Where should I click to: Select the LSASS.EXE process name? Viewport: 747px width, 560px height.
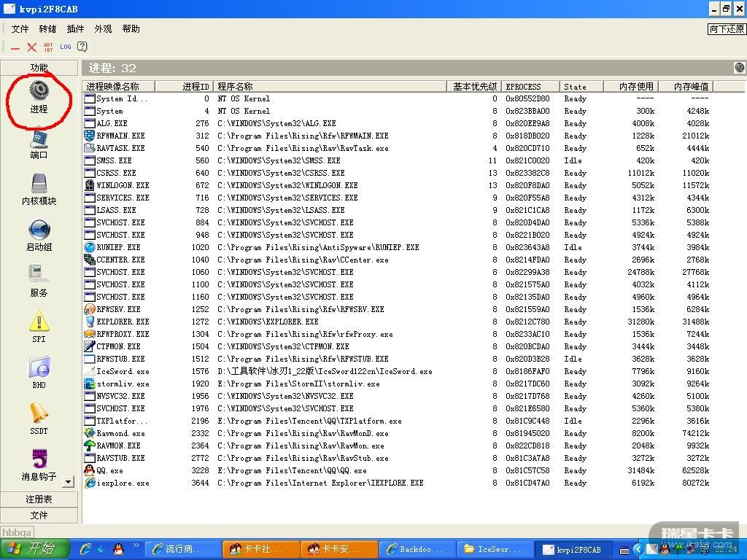click(116, 210)
